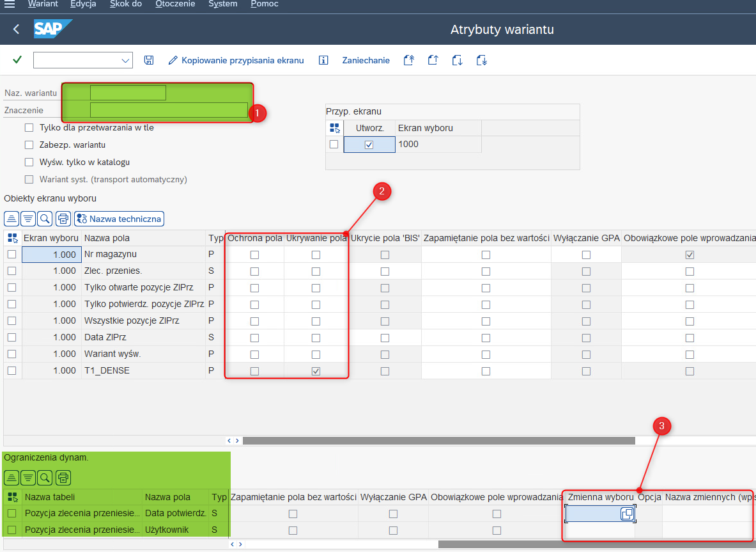Open the 'Otoczenie' menu
Image resolution: width=756 pixels, height=552 pixels.
[x=175, y=4]
